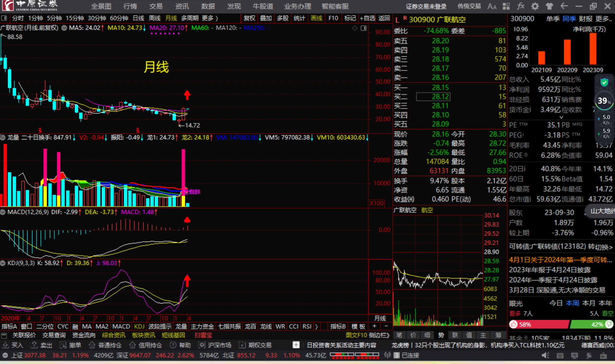Open the monitor pulse icon in status bar

pos(575,355)
